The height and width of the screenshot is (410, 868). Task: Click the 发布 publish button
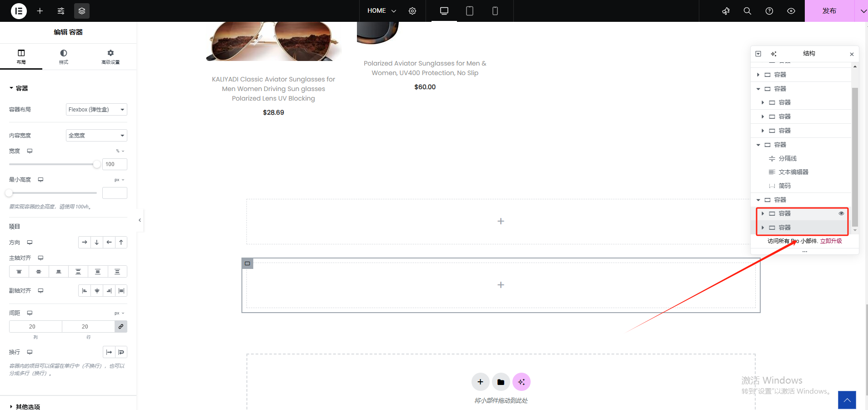coord(829,11)
